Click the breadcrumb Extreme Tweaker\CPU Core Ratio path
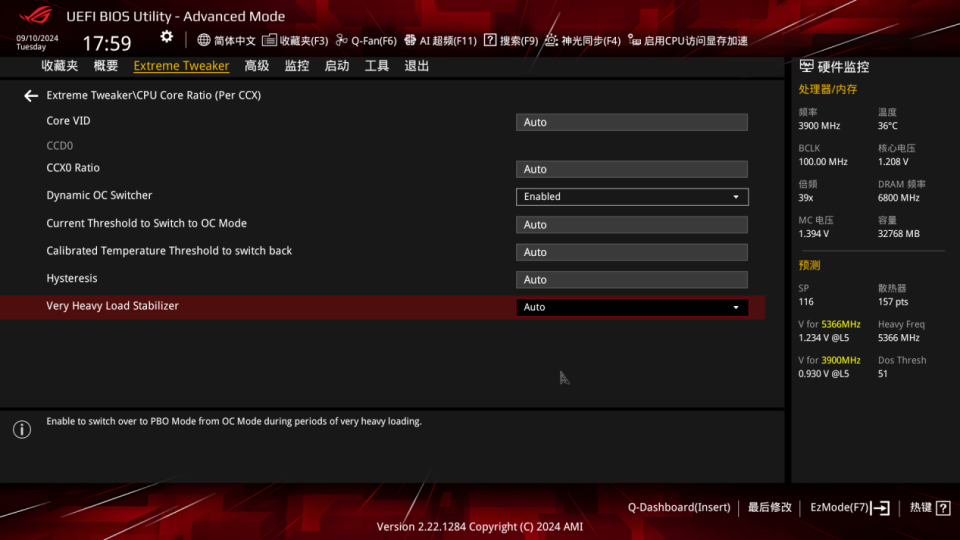Viewport: 960px width, 540px height. [x=154, y=96]
